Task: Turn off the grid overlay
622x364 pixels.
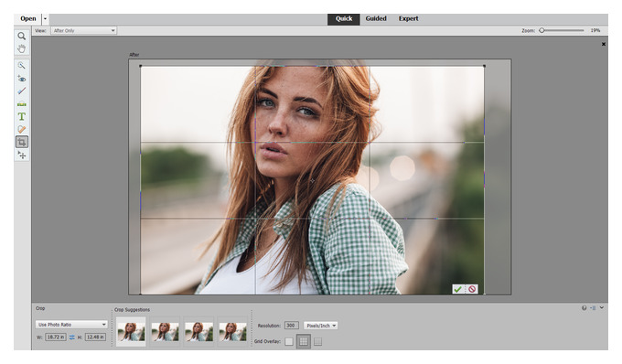Action: click(289, 341)
